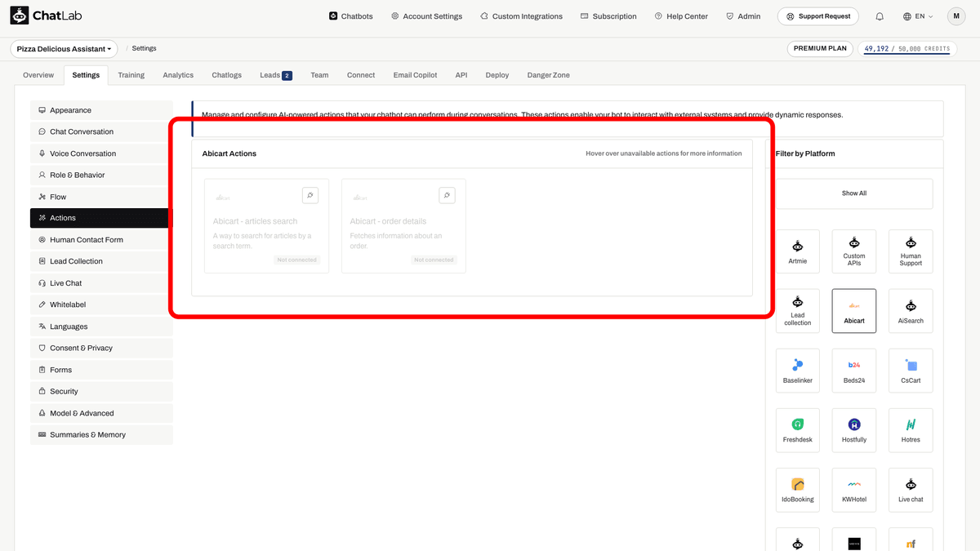Screen dimensions: 980x551
Task: Click the user avatar M
Action: click(956, 16)
